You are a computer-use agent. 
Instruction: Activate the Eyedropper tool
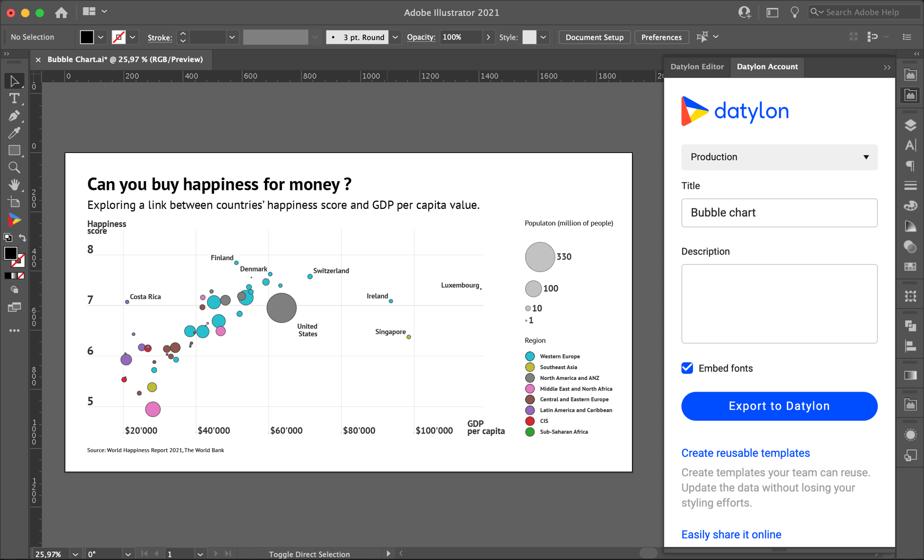14,132
